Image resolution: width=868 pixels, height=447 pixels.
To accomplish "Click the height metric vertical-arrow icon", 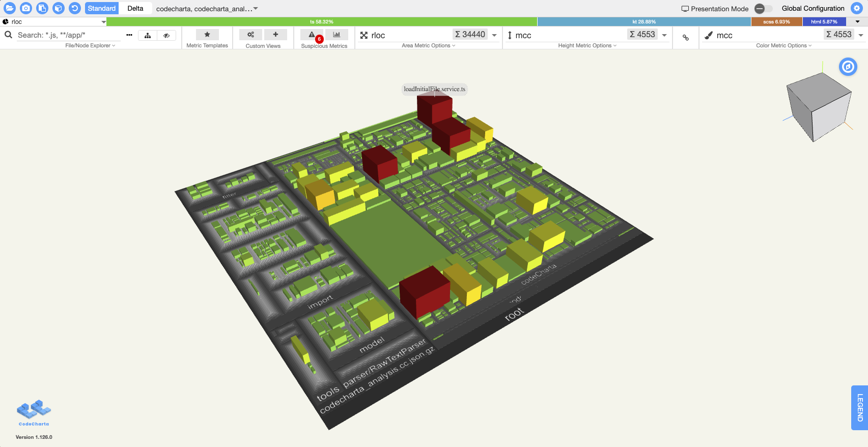I will coord(510,35).
